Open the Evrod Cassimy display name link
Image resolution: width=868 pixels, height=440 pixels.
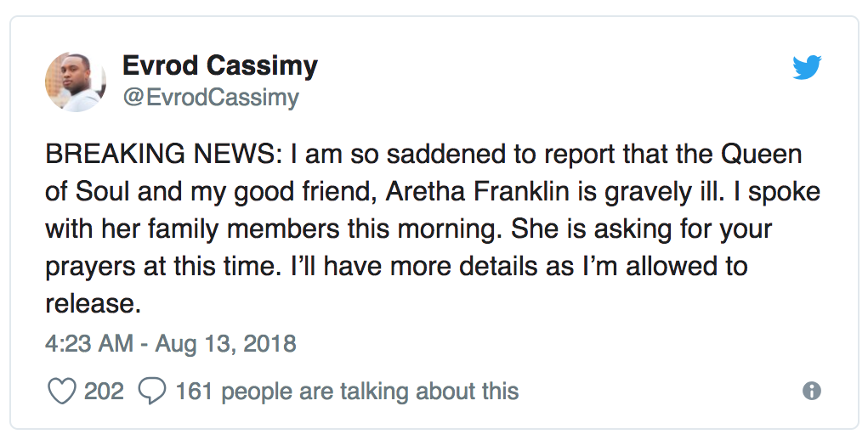[220, 65]
